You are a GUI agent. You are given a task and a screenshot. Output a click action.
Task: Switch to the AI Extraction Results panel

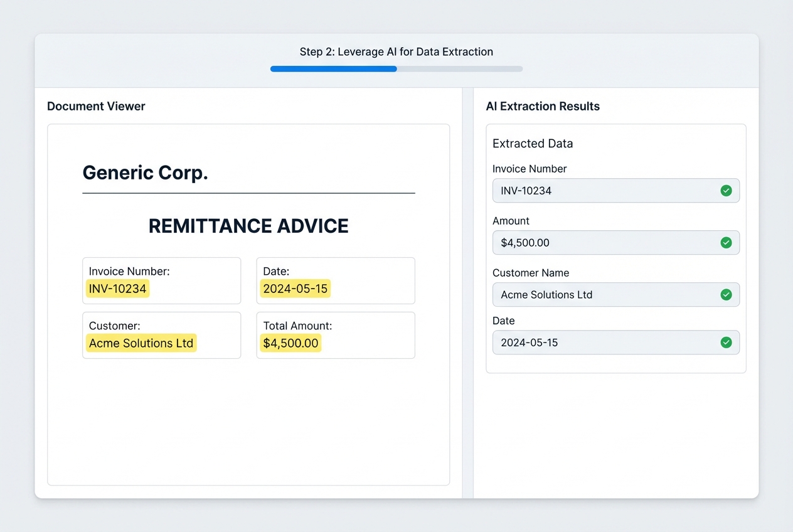point(543,106)
